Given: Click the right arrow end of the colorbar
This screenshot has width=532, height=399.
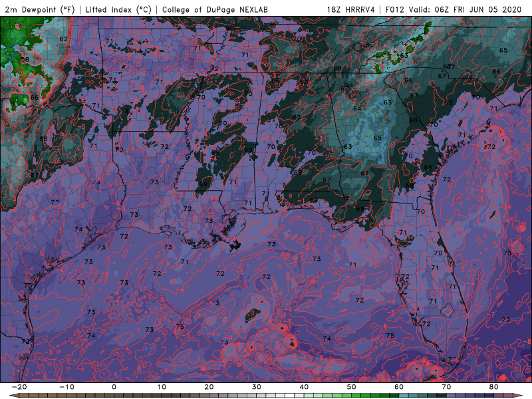Looking at the screenshot, I should tap(518, 396).
